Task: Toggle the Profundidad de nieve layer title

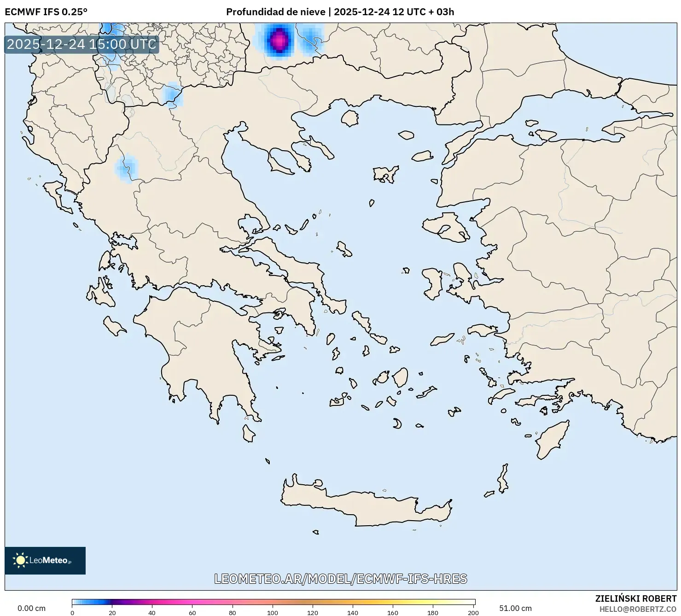Action: point(276,12)
